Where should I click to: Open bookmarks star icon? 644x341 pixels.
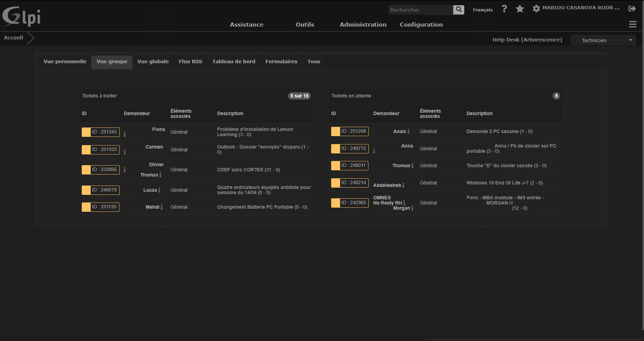520,9
